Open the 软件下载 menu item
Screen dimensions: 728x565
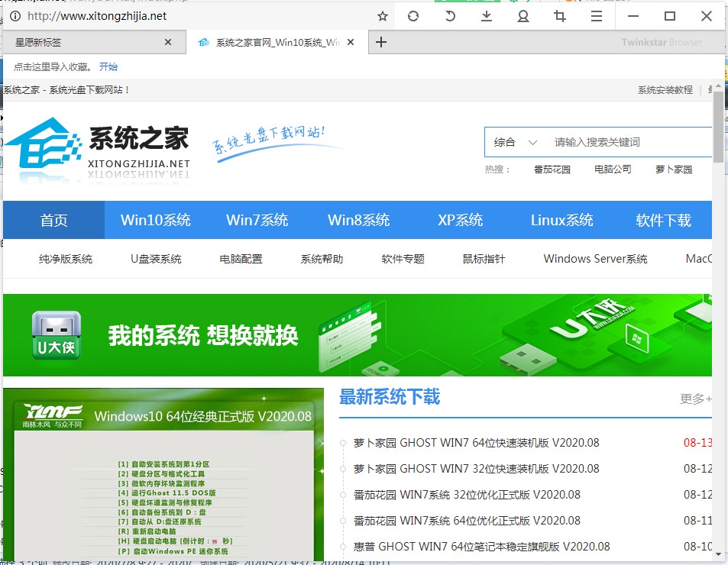point(663,220)
